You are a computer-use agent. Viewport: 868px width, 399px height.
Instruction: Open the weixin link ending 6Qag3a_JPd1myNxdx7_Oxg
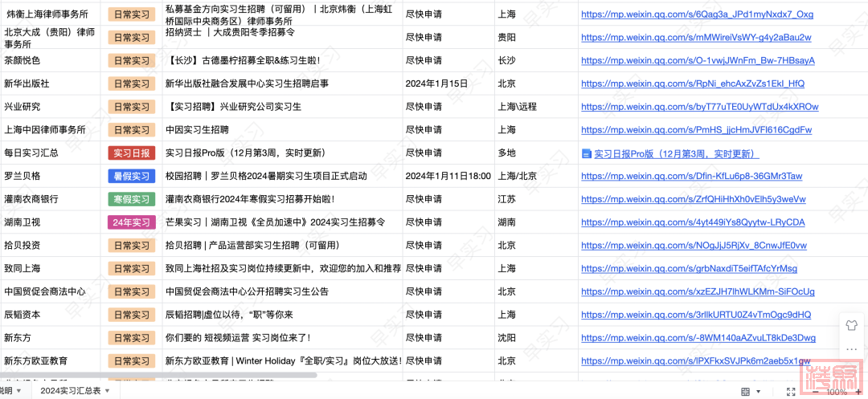pos(697,14)
